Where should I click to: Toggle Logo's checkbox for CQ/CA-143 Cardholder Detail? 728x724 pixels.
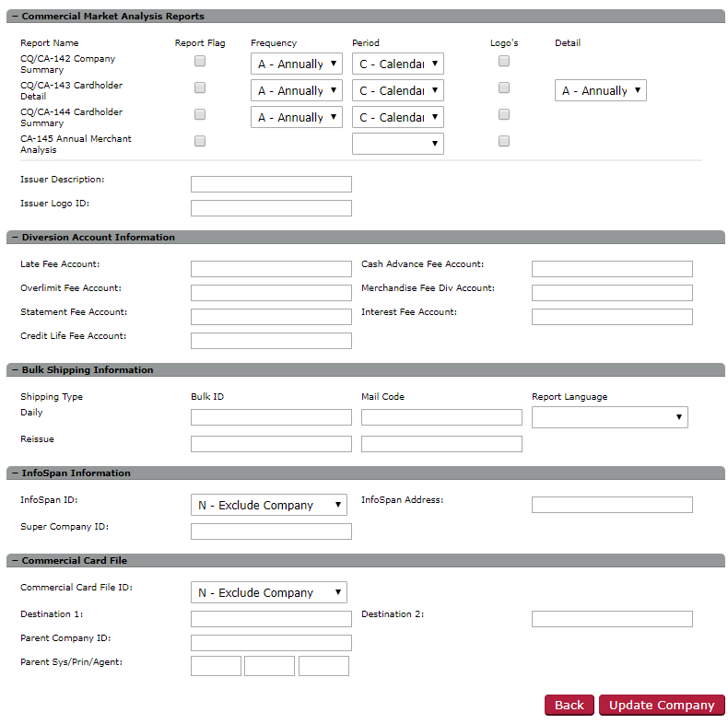(x=504, y=88)
